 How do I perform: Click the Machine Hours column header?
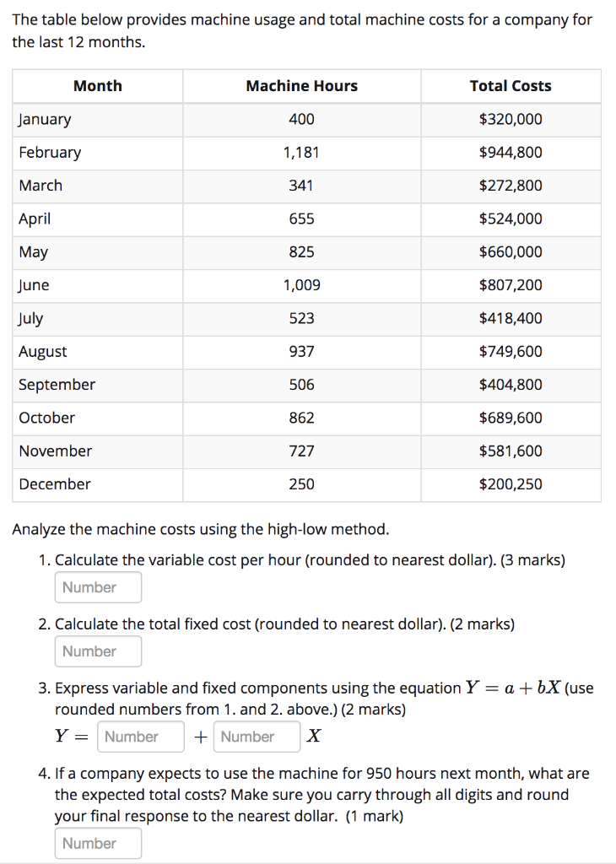pos(301,85)
